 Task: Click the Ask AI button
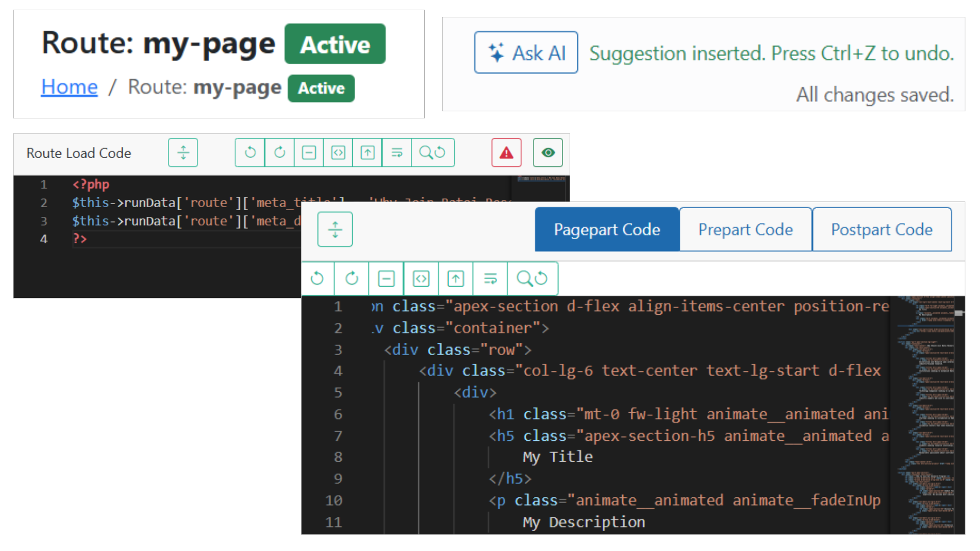526,53
